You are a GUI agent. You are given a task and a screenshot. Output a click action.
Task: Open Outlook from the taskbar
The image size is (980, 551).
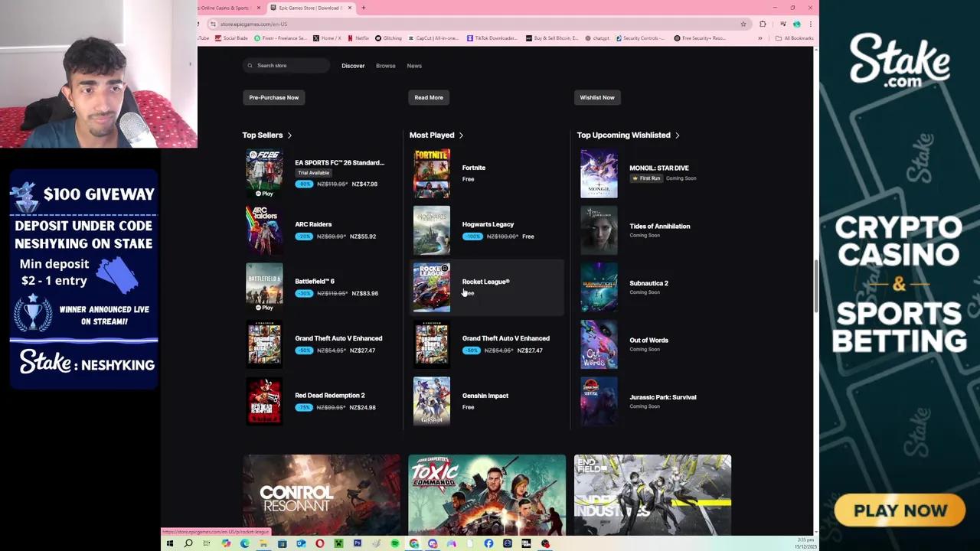pos(300,543)
